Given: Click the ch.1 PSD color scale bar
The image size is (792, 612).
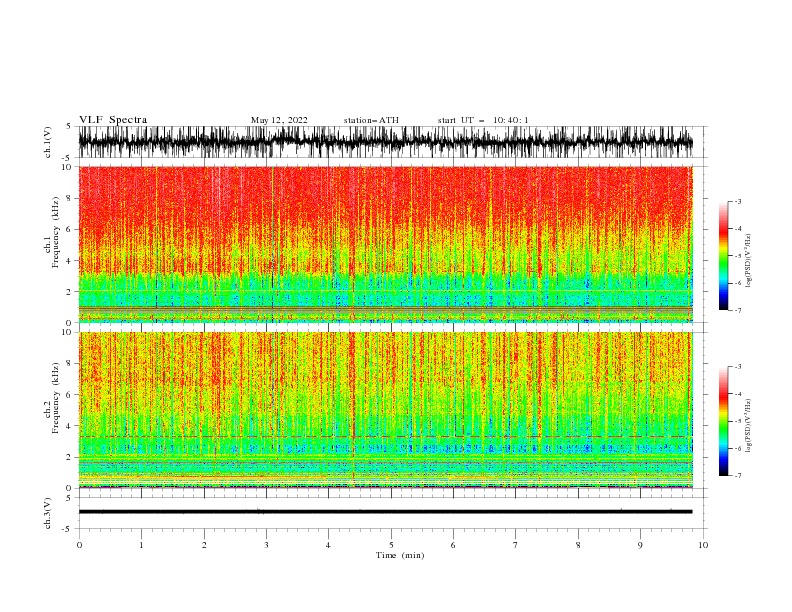Looking at the screenshot, I should pyautogui.click(x=724, y=256).
